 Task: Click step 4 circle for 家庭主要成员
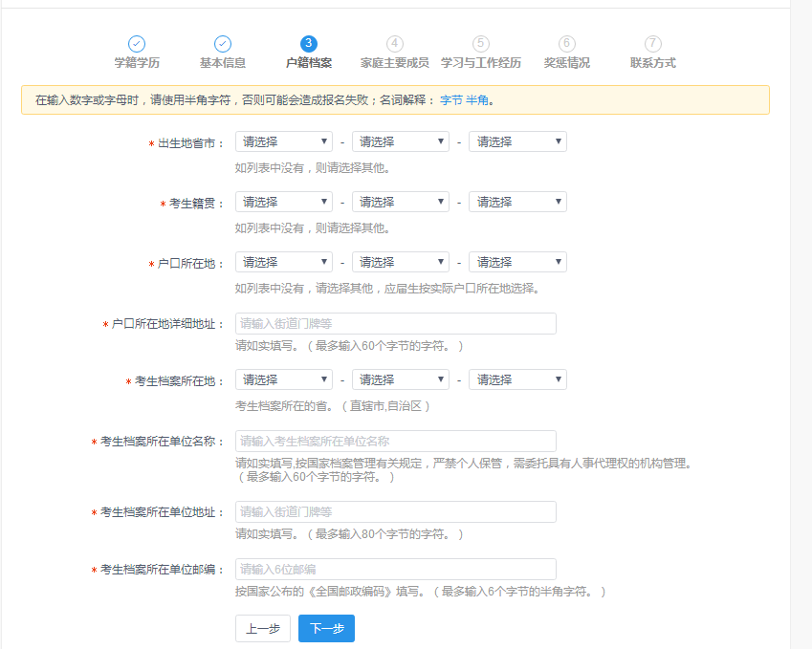[395, 44]
